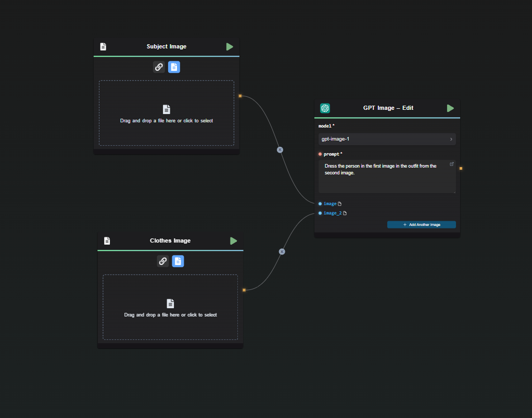Viewport: 532px width, 418px height.
Task: Click the file icon next to image_2
Action: click(345, 213)
